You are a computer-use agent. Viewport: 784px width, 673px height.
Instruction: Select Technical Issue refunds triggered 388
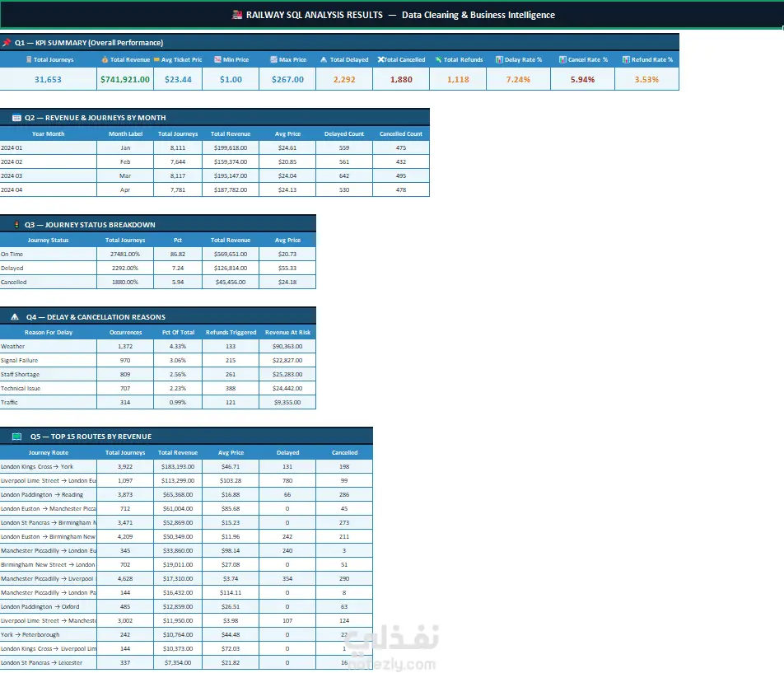click(231, 389)
